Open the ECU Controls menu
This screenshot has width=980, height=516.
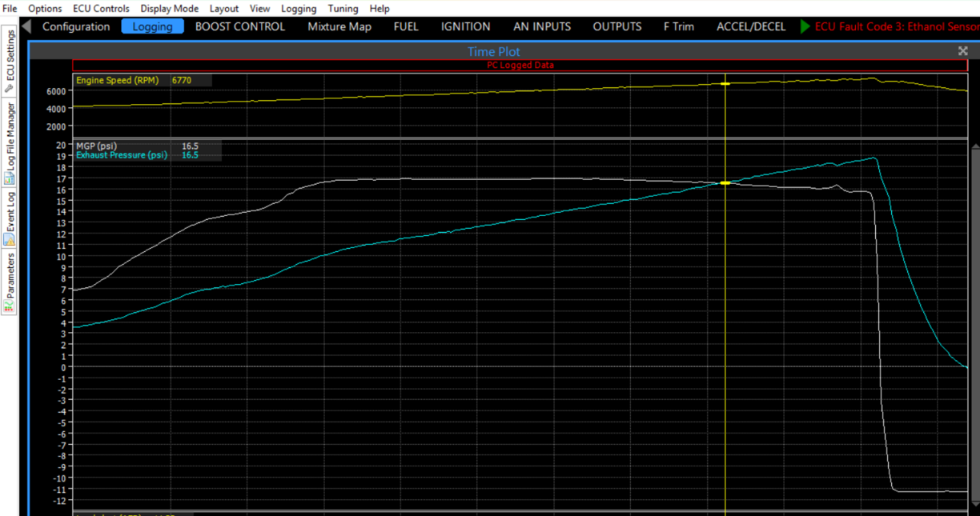pos(101,9)
